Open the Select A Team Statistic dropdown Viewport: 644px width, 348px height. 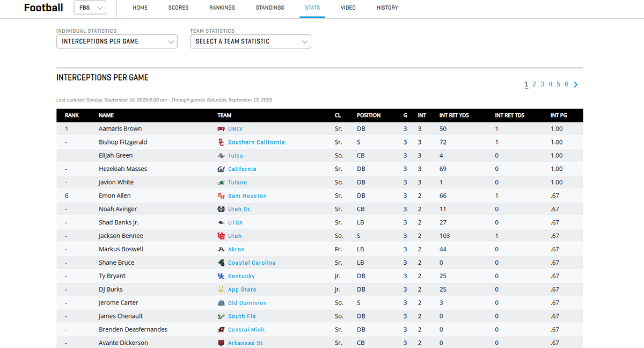[250, 41]
